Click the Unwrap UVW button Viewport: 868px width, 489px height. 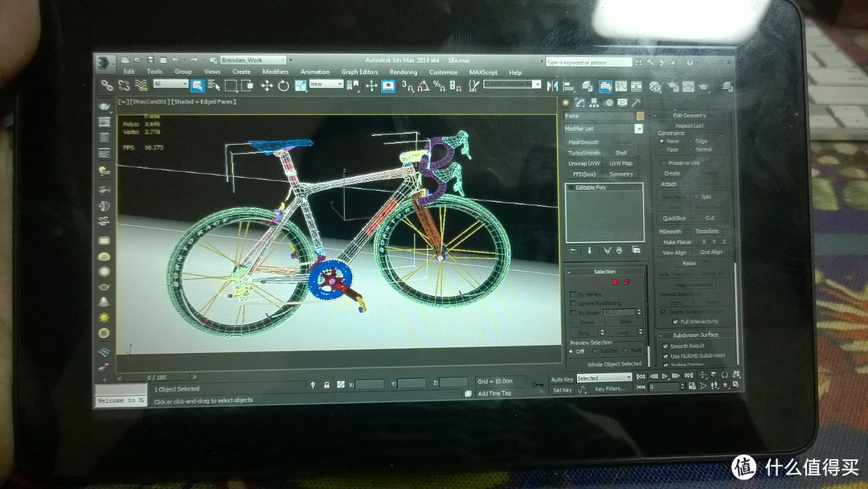pos(584,163)
